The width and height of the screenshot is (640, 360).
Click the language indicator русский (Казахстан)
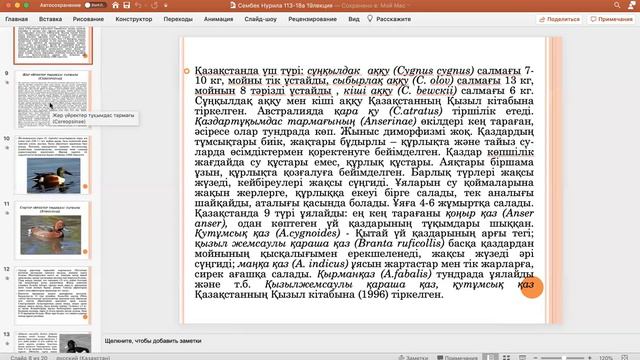tap(83, 358)
